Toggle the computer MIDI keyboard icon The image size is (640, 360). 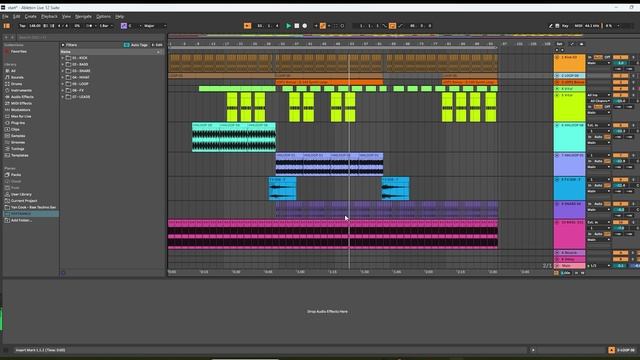tap(557, 26)
